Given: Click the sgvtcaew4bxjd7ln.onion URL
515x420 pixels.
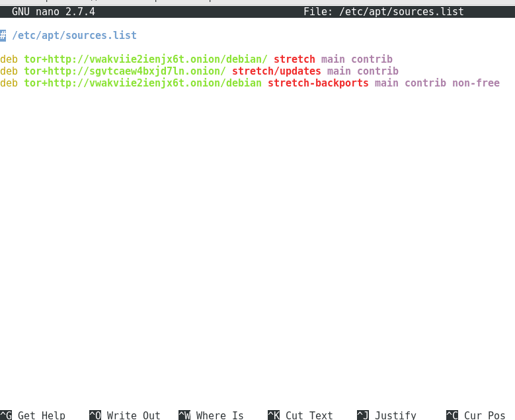Looking at the screenshot, I should point(125,71).
